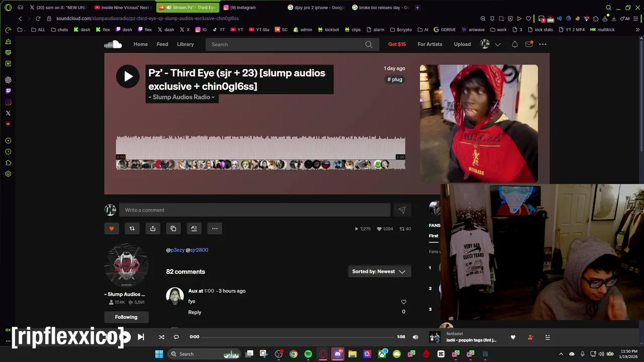Click the Windows Start button
The width and height of the screenshot is (644, 362).
[159, 354]
